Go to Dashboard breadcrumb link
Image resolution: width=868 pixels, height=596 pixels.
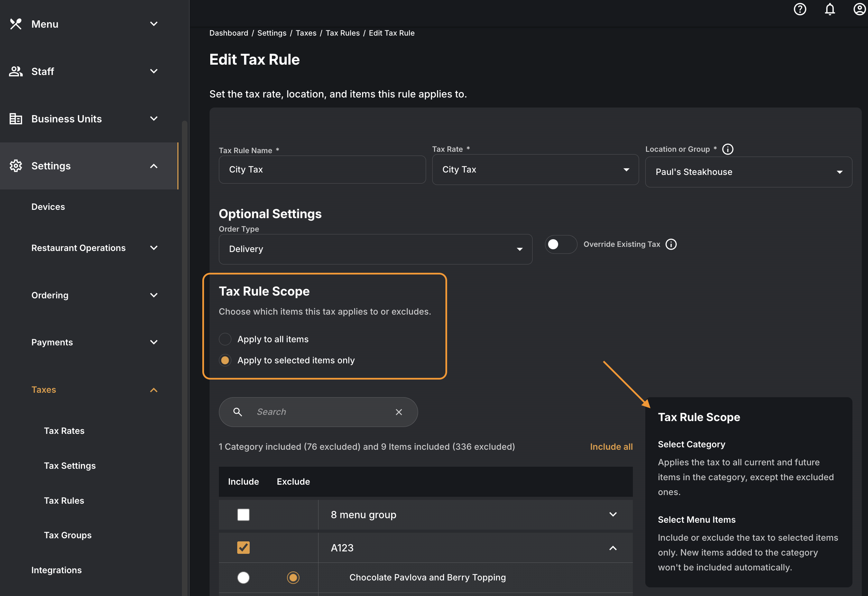229,33
